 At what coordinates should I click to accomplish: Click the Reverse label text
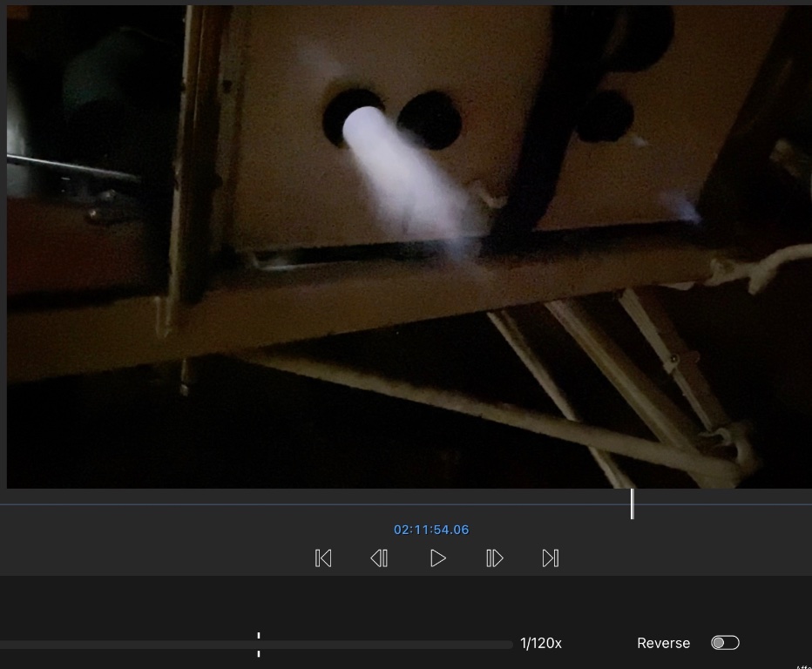(x=663, y=643)
